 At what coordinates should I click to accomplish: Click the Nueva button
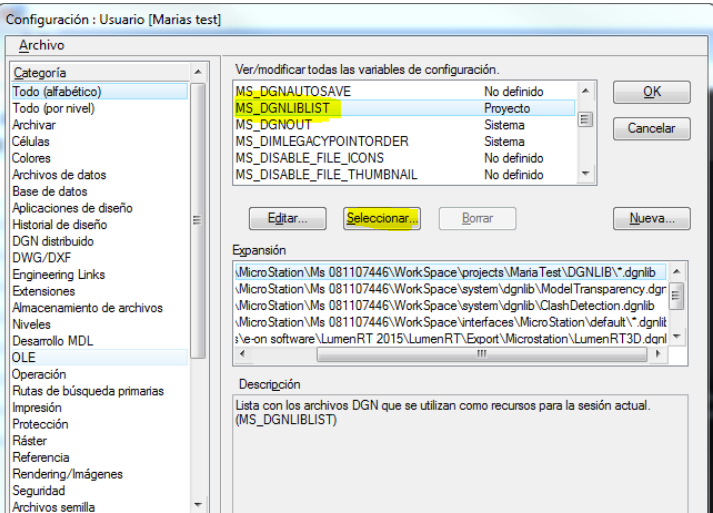651,218
